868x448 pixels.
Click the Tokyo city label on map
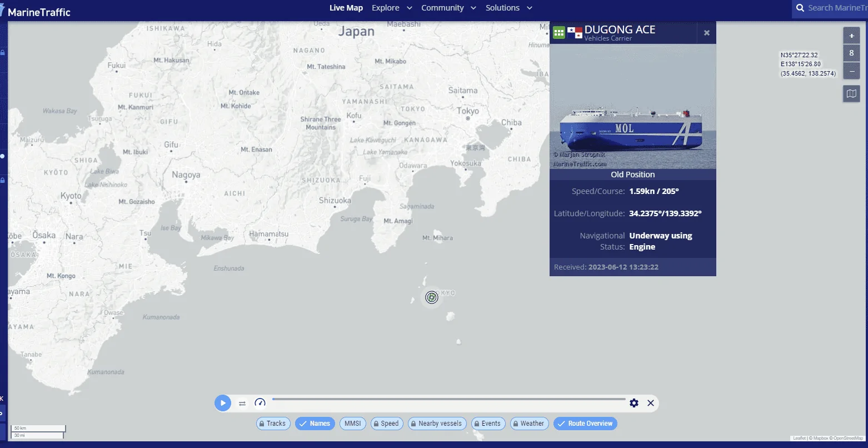point(467,111)
